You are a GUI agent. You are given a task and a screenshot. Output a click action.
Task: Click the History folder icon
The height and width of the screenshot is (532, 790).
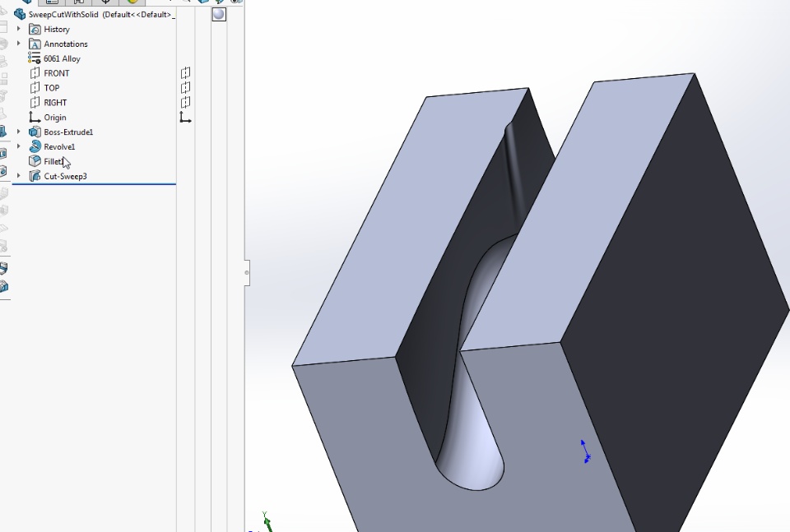pyautogui.click(x=35, y=30)
